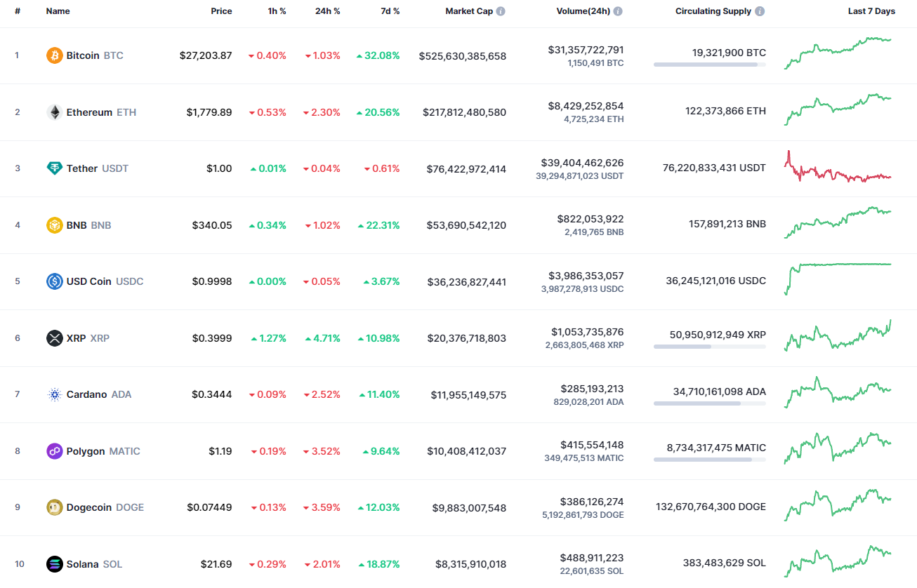Click Bitcoin's 7d change 32.08%
Screen dimensions: 917x588
378,55
